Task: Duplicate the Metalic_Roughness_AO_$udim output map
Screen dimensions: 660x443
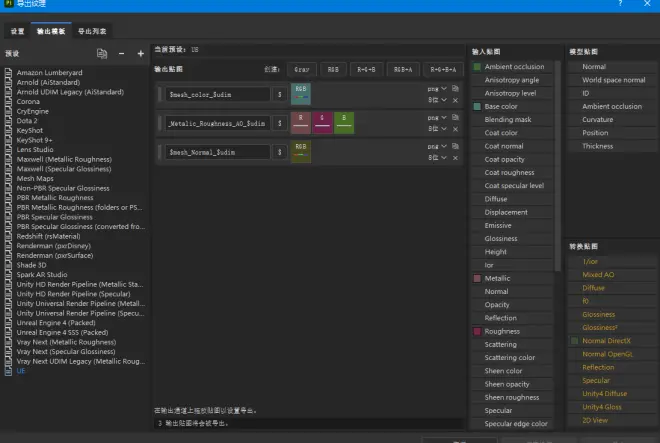Action: [455, 117]
